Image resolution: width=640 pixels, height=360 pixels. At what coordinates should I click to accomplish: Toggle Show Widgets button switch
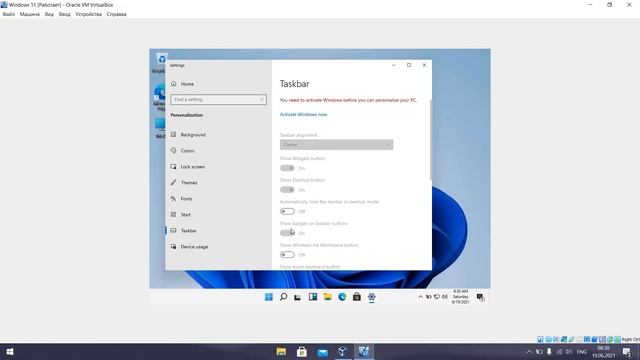287,168
